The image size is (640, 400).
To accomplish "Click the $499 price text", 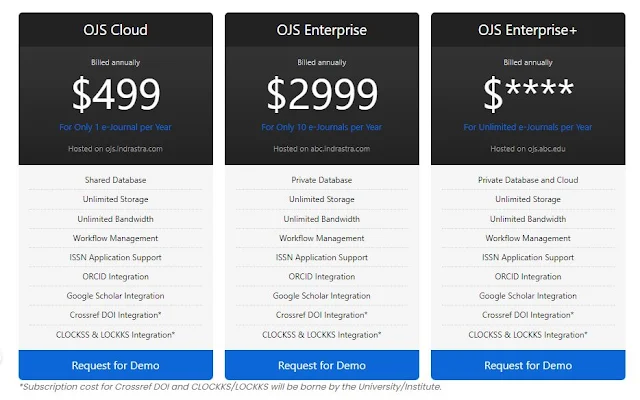I will tap(116, 94).
